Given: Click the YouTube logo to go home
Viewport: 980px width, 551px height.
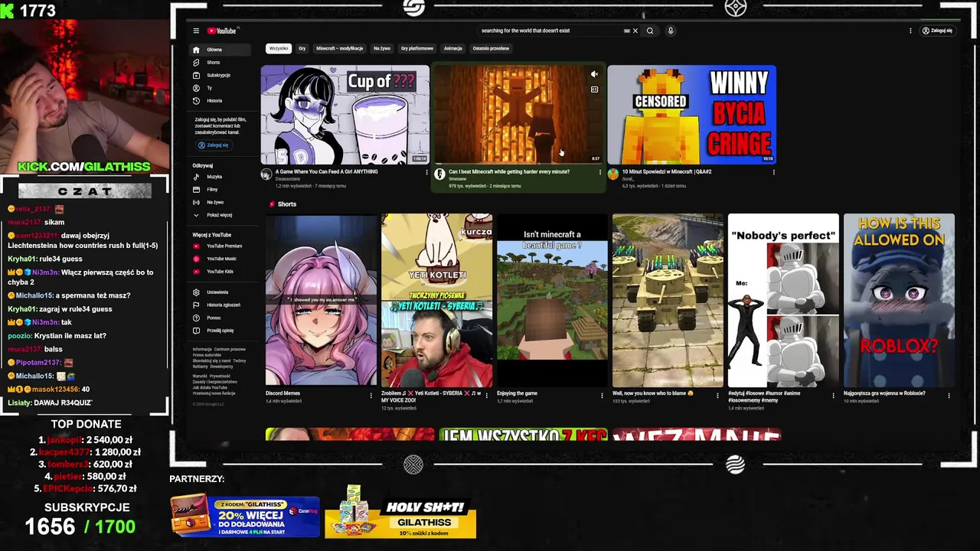Looking at the screenshot, I should pyautogui.click(x=223, y=31).
